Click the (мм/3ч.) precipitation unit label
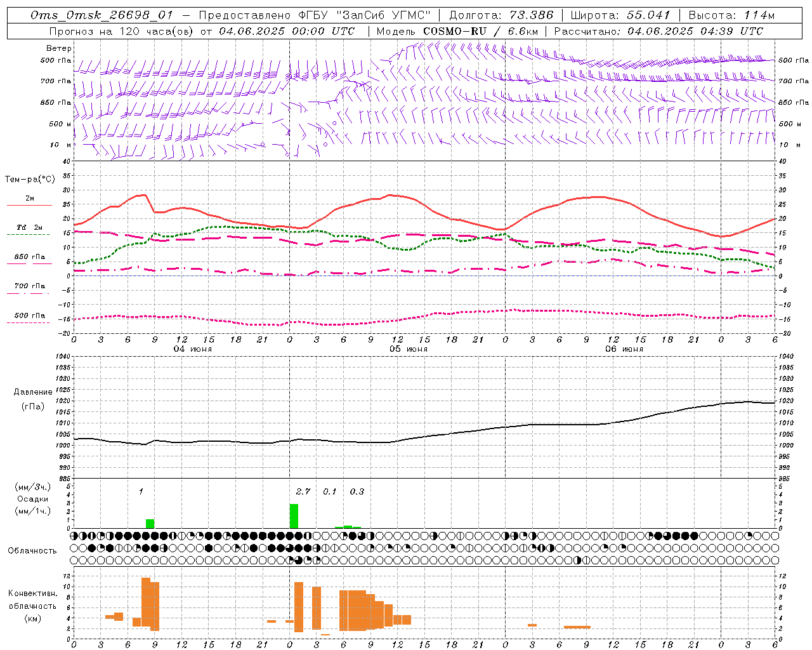The image size is (812, 650). tap(32, 487)
